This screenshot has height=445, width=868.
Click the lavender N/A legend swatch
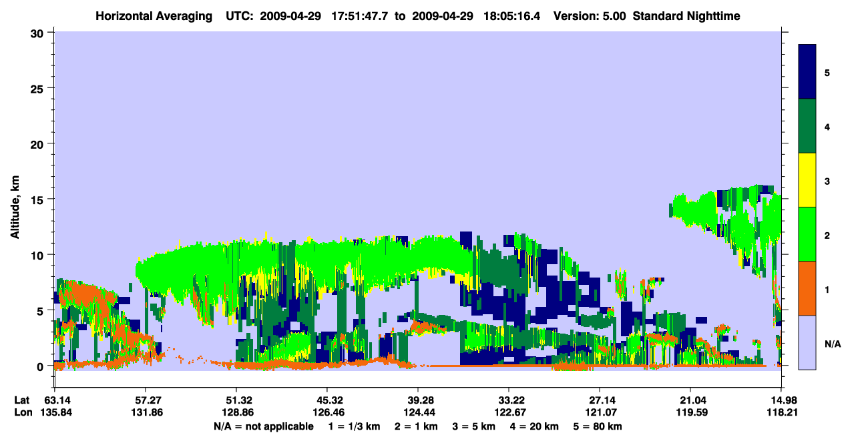(x=807, y=342)
